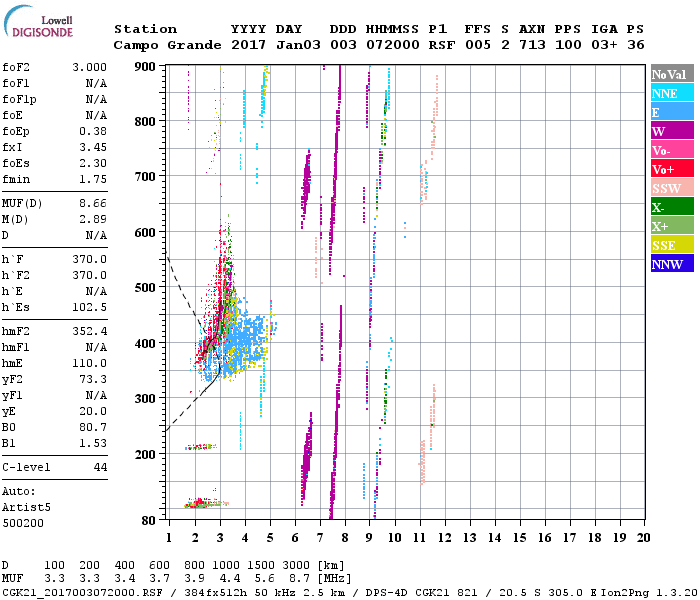Click the hmF2 value 352.4
The height and width of the screenshot is (600, 700).
point(89,331)
